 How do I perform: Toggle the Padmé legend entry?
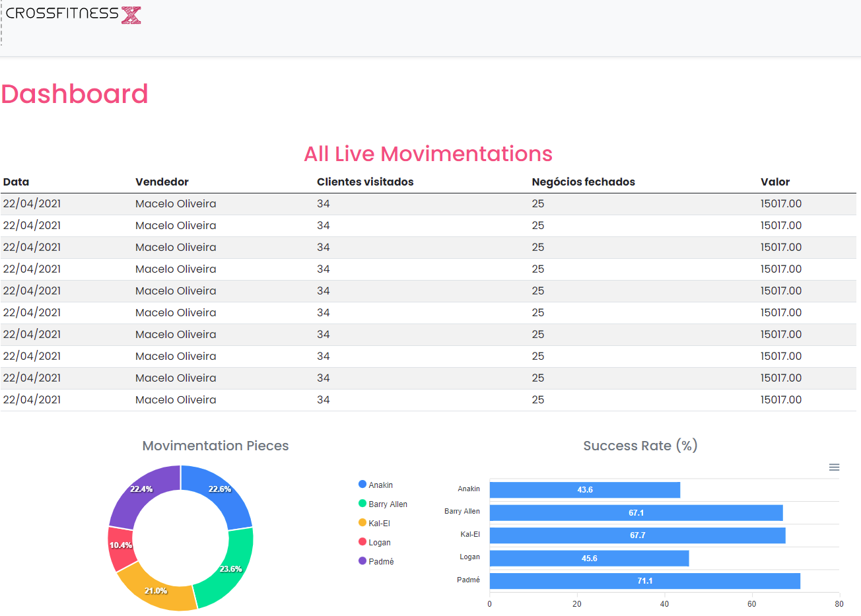click(x=376, y=561)
